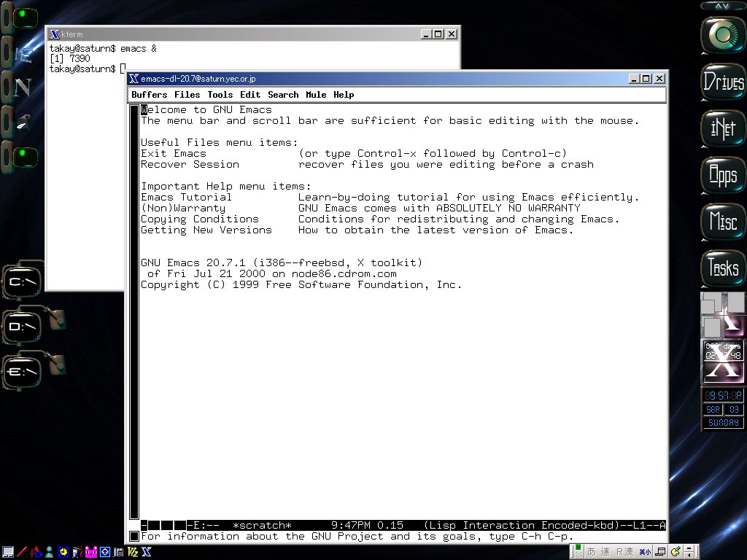Click the kterm window X title icon
This screenshot has height=560, width=747.
(54, 34)
